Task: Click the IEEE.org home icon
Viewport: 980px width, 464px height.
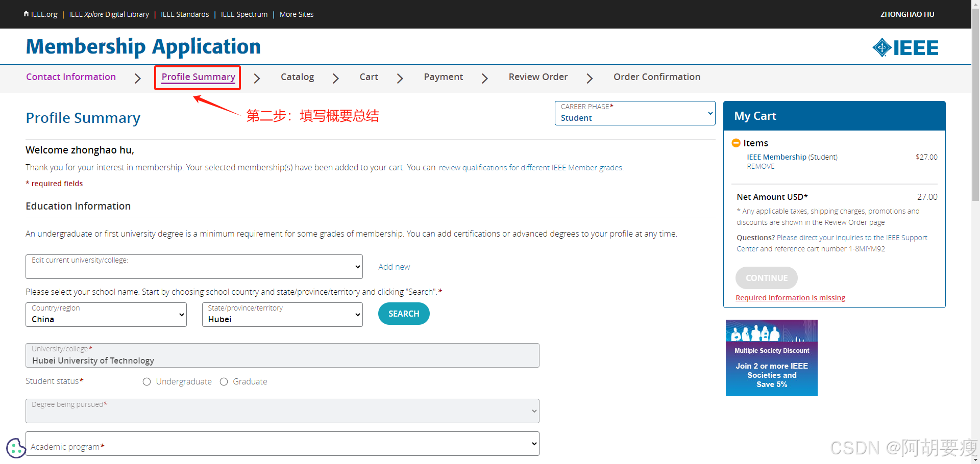Action: pos(26,14)
